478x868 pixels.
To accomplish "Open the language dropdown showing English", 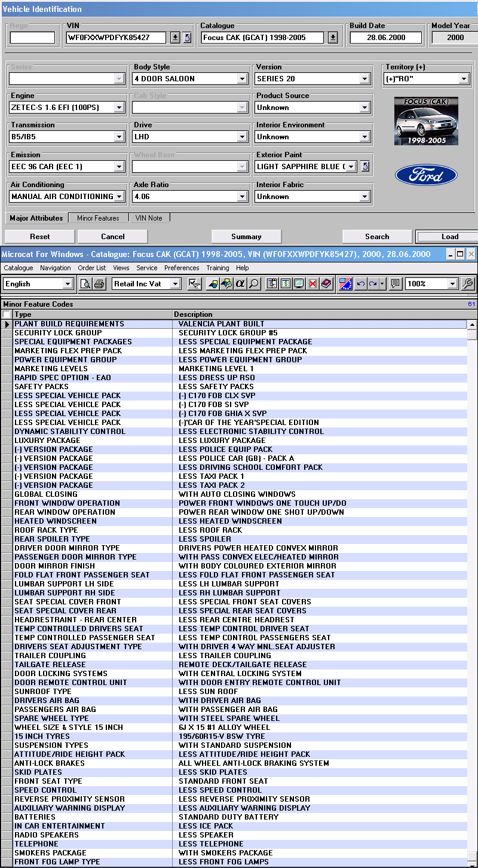I will point(68,284).
